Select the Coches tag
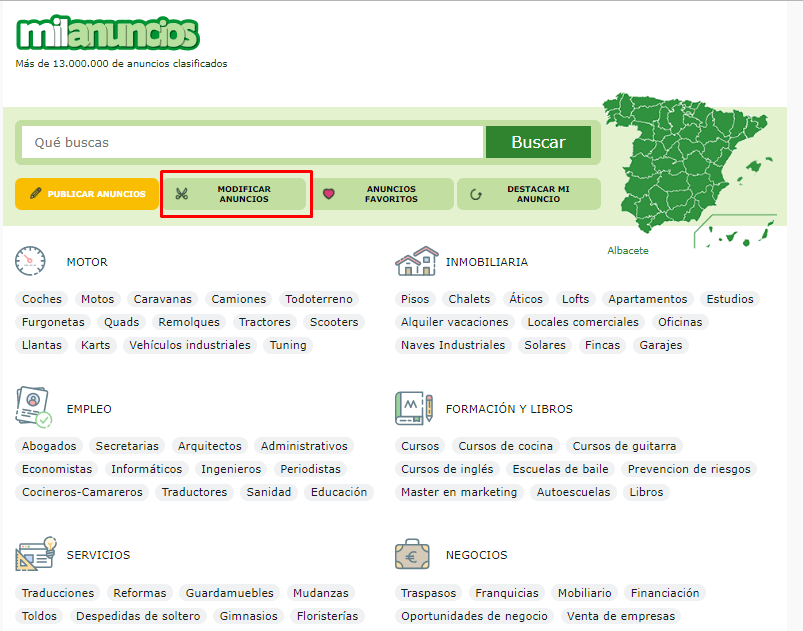803x631 pixels. (41, 299)
